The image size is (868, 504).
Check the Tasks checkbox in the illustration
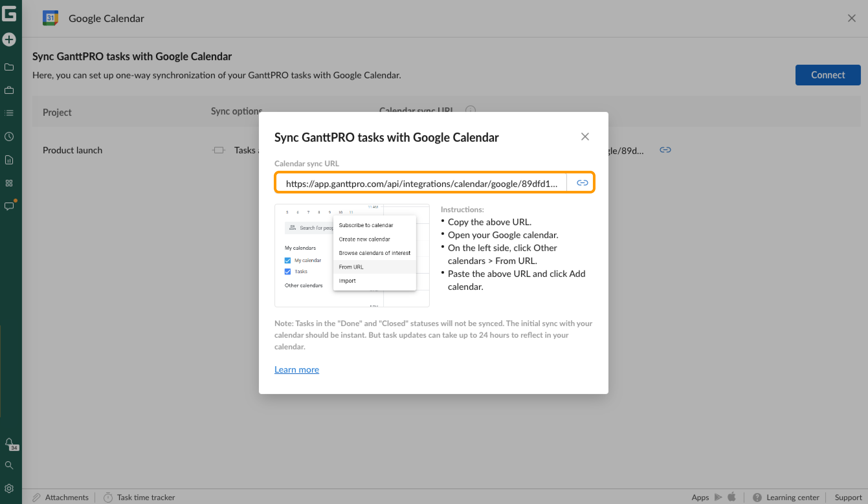[288, 272]
